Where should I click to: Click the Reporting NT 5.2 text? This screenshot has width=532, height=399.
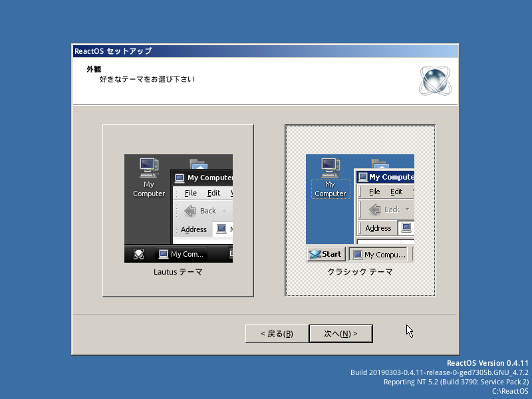point(456,382)
